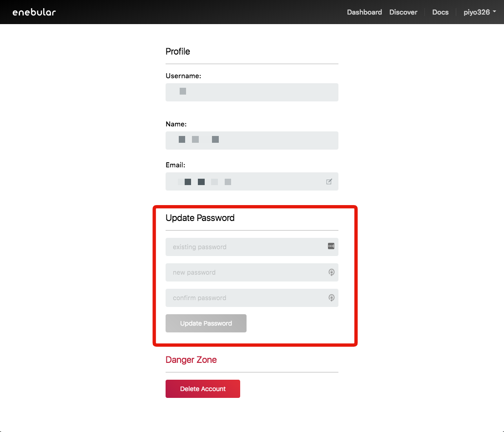Click the red Delete Account button
The height and width of the screenshot is (432, 504).
click(202, 389)
